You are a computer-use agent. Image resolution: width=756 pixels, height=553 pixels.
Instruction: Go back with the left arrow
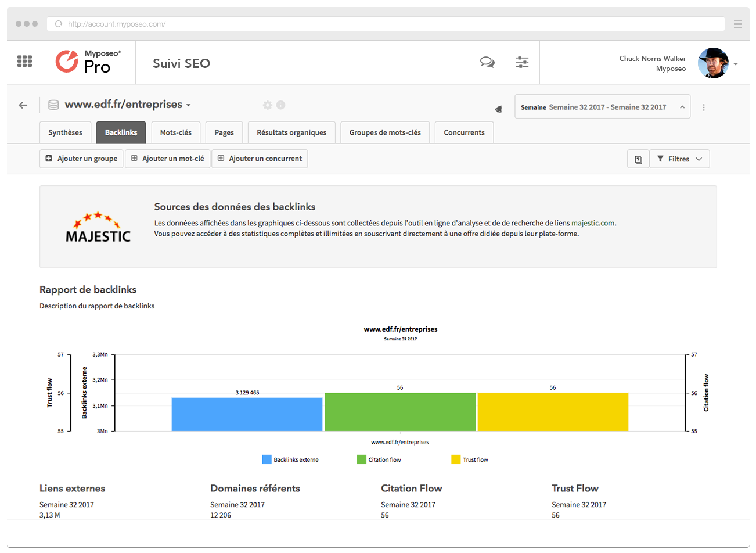pyautogui.click(x=23, y=105)
